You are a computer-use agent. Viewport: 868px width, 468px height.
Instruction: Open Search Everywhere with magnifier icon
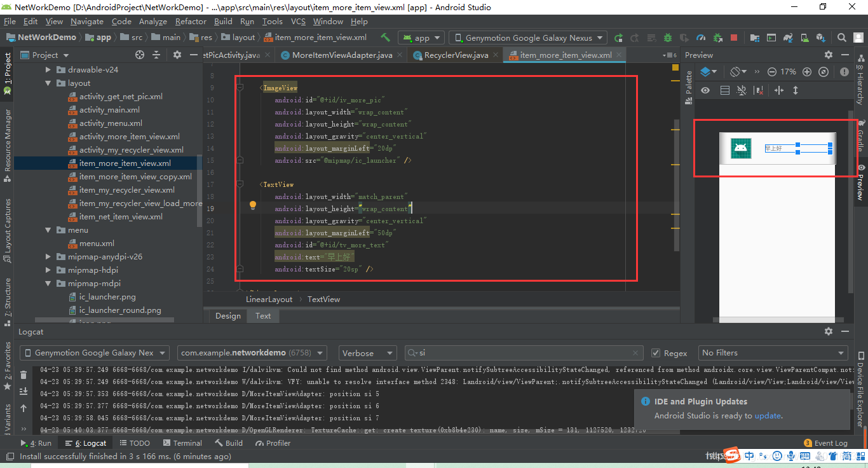click(842, 36)
